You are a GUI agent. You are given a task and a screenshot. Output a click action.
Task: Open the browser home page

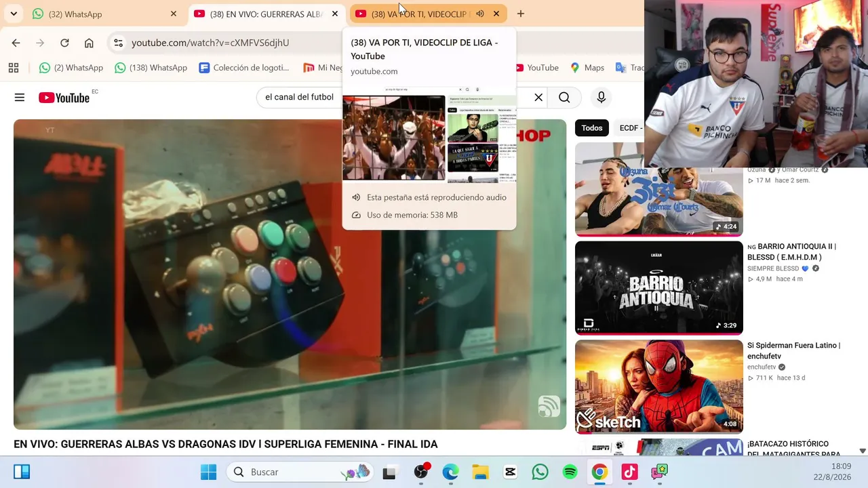click(89, 43)
